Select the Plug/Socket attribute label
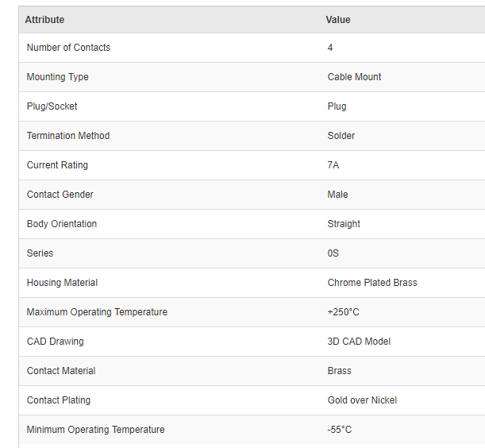This screenshot has width=485, height=448. pos(52,106)
